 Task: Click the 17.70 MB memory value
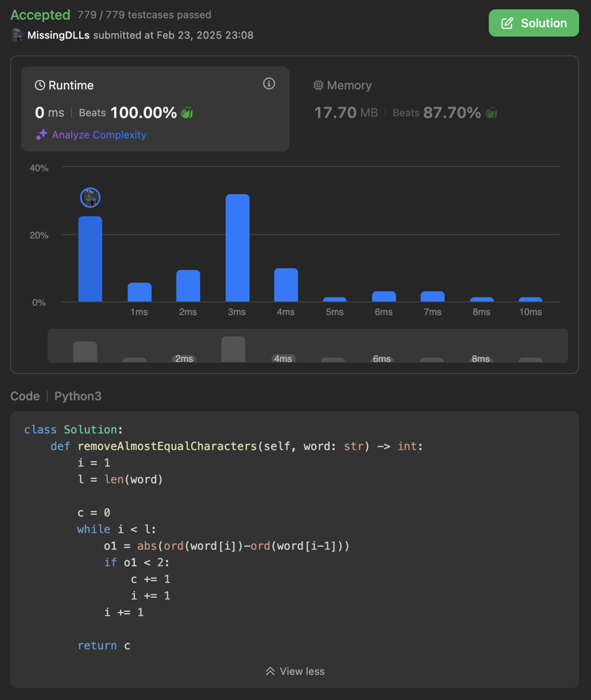tap(346, 113)
